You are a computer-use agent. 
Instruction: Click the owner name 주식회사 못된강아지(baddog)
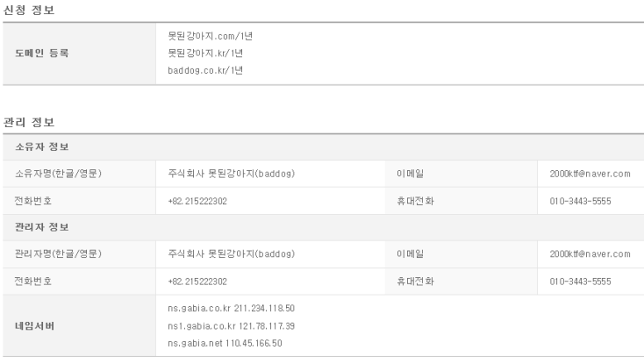(x=232, y=174)
